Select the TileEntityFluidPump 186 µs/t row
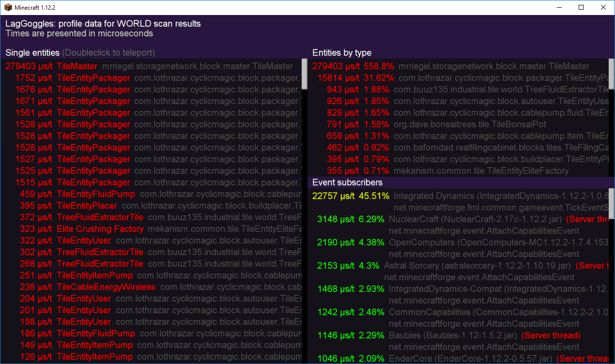Viewport: 615px width, 364px height. (151, 334)
